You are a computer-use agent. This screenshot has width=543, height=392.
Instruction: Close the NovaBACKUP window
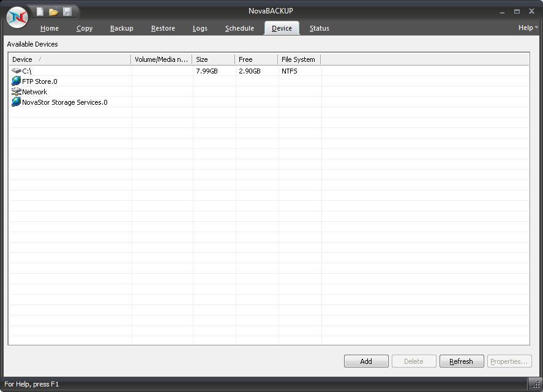click(x=531, y=11)
